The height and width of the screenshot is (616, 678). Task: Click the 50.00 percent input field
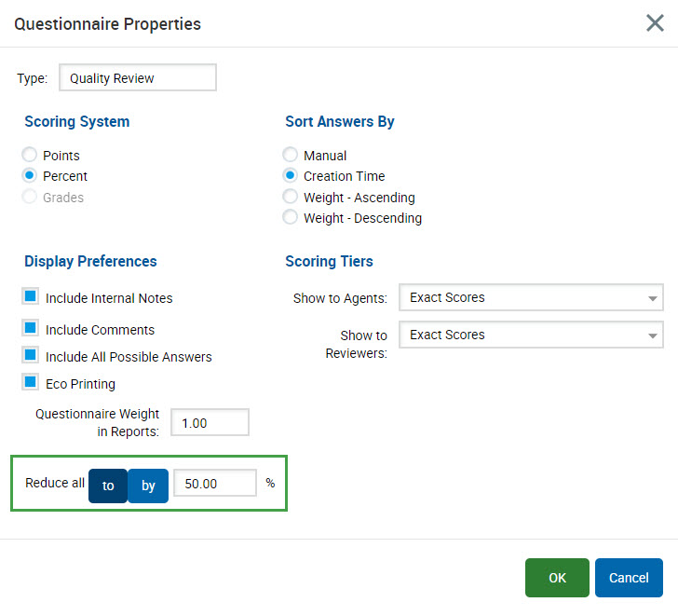tap(214, 484)
